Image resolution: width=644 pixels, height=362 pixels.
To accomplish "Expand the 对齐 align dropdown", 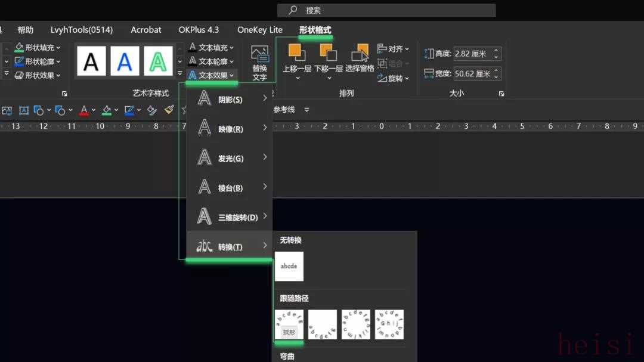I will 394,49.
